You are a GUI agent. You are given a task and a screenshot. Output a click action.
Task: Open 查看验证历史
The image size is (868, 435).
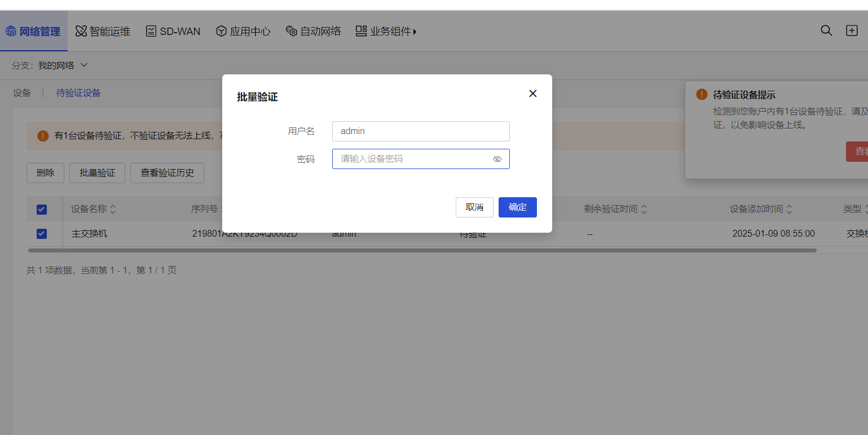tap(167, 173)
